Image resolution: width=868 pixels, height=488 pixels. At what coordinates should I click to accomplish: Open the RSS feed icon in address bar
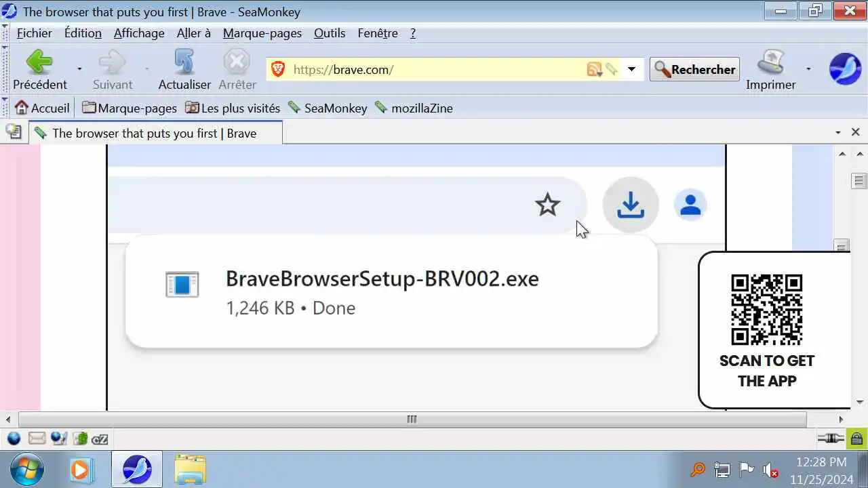[594, 69]
